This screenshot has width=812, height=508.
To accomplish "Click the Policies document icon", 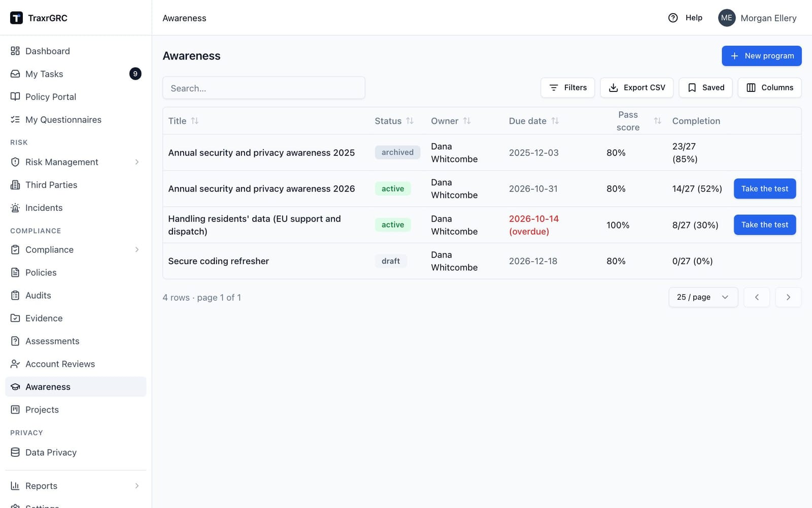I will point(15,272).
